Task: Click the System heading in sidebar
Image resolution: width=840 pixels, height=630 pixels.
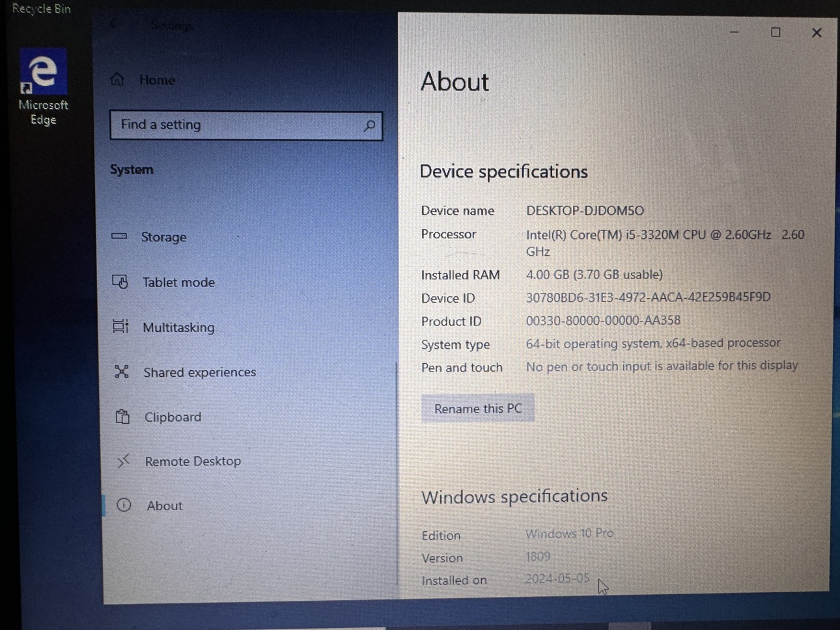Action: pyautogui.click(x=132, y=169)
